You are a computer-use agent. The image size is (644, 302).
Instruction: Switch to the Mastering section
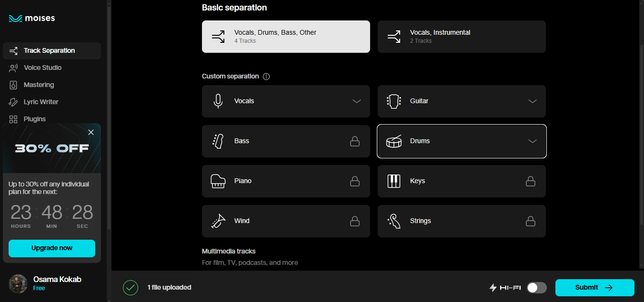click(x=38, y=85)
